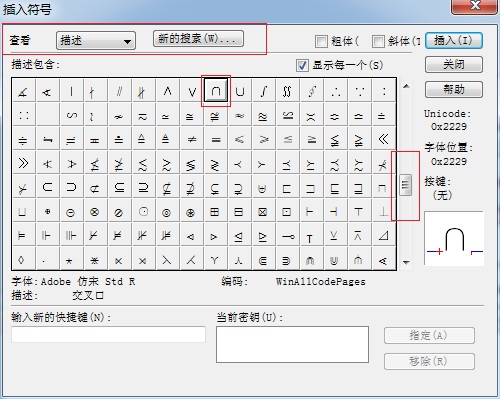Pick the logical AND symbol ∧

168,91
